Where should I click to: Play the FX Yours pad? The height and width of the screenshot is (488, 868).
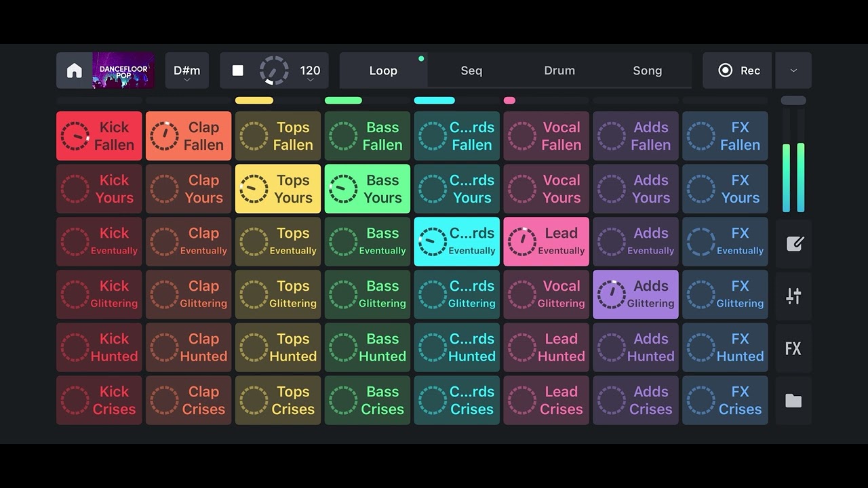[x=726, y=189]
